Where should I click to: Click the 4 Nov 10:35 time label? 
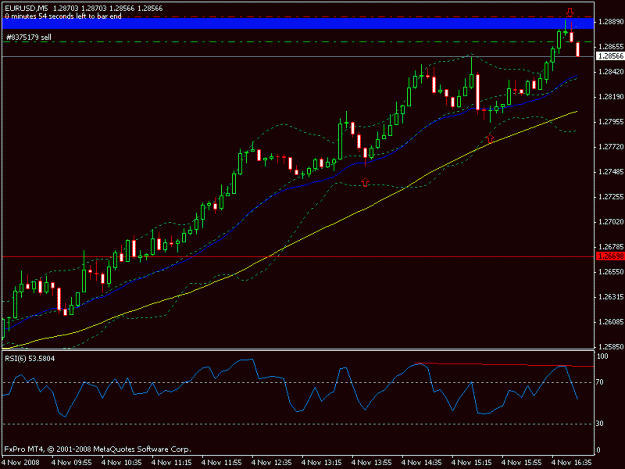pos(122,462)
